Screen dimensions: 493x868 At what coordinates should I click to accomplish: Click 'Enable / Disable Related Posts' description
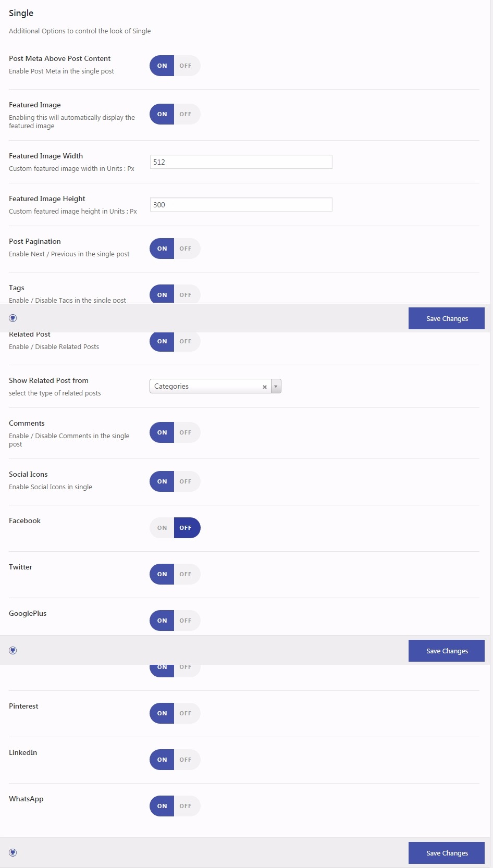click(x=54, y=346)
